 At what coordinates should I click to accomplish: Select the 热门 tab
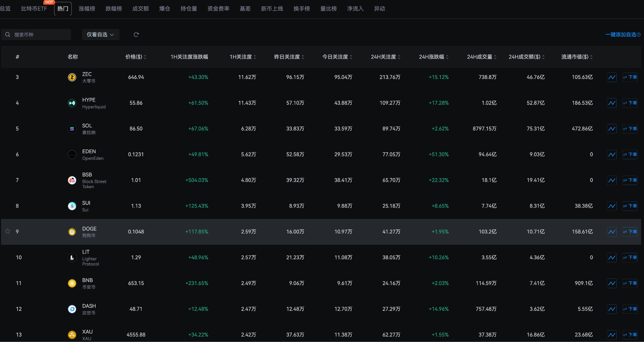pyautogui.click(x=63, y=9)
